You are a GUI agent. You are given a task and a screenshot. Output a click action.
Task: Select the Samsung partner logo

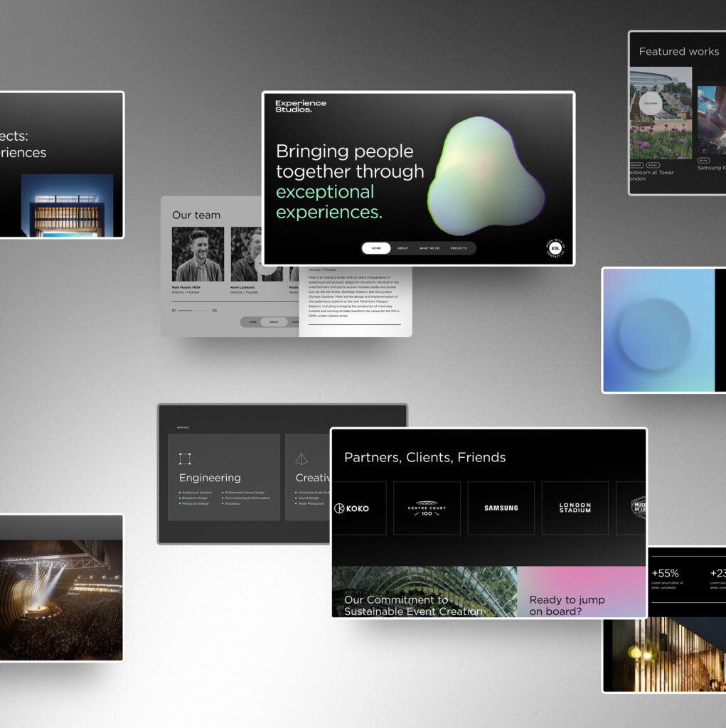[501, 508]
